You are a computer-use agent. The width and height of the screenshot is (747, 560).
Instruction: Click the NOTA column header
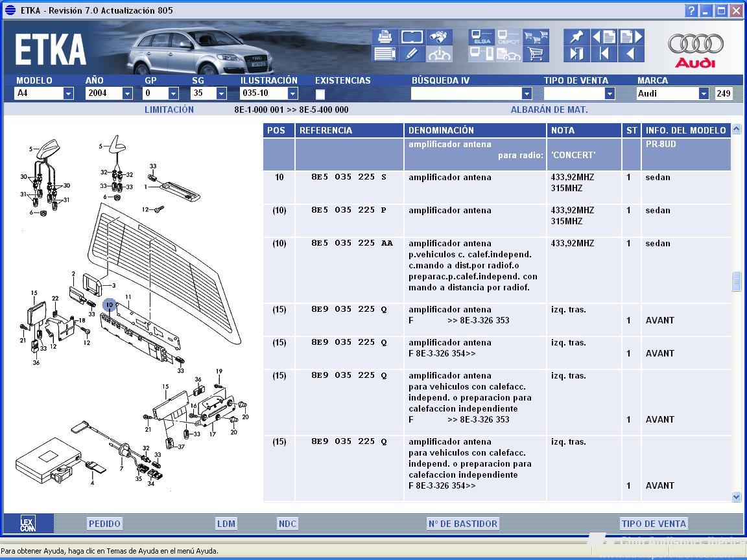pyautogui.click(x=584, y=130)
